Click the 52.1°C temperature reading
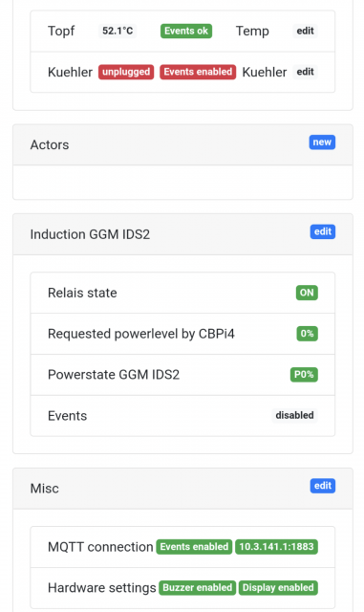Image resolution: width=364 pixels, height=612 pixels. 118,31
